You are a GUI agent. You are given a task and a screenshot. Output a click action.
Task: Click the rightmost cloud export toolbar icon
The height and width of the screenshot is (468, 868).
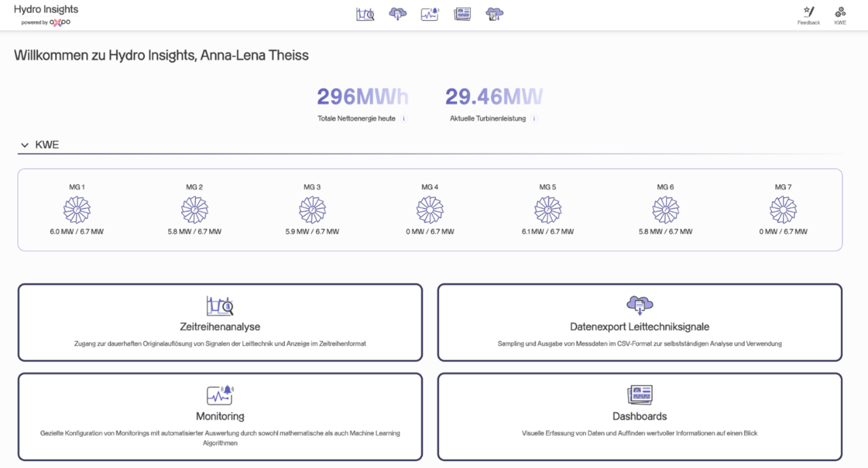coord(494,13)
